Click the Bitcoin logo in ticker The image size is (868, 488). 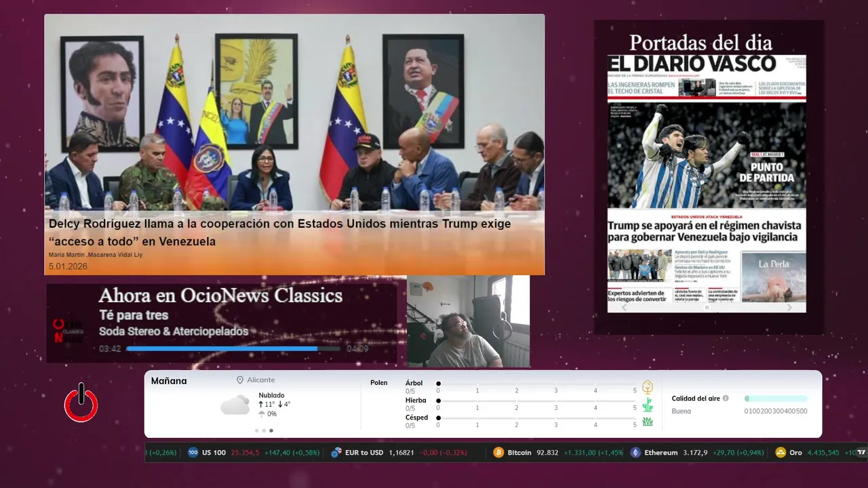click(498, 452)
